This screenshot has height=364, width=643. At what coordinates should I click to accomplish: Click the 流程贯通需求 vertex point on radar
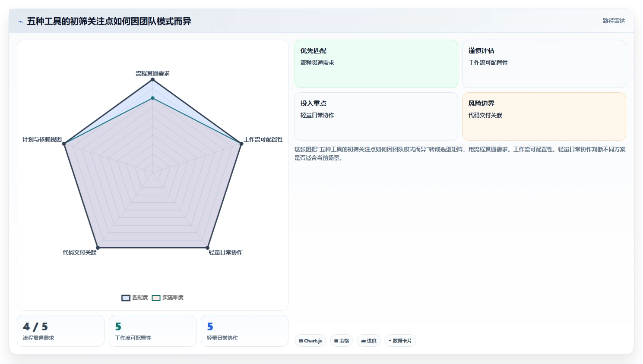pos(152,80)
